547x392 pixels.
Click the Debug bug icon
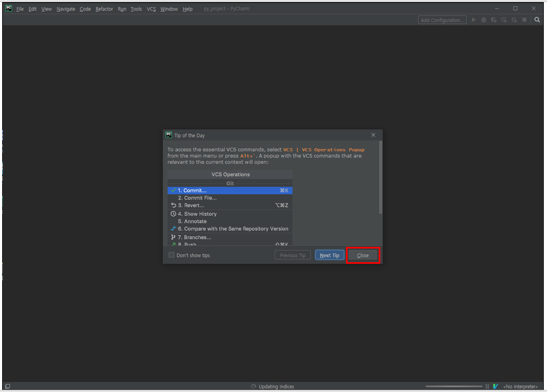(484, 20)
